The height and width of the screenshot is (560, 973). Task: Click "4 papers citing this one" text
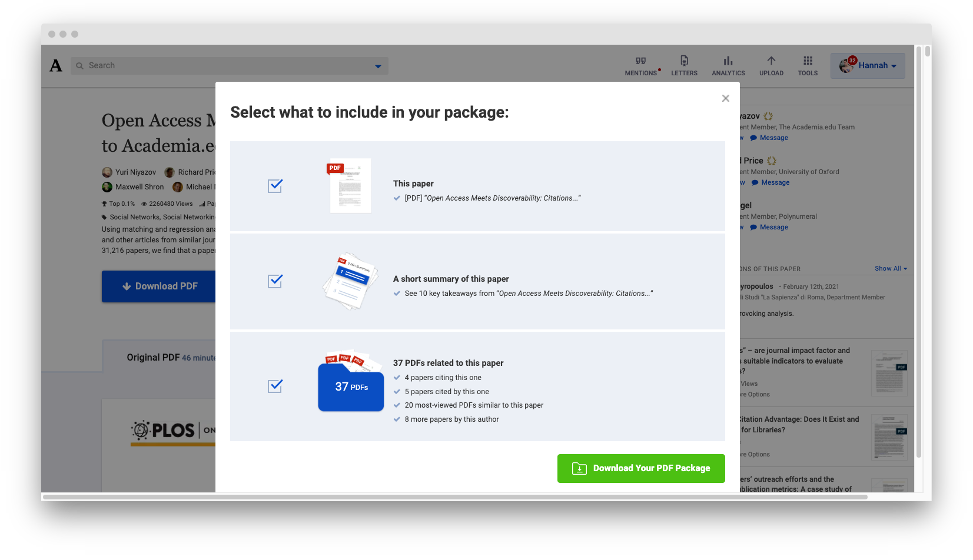pyautogui.click(x=443, y=378)
